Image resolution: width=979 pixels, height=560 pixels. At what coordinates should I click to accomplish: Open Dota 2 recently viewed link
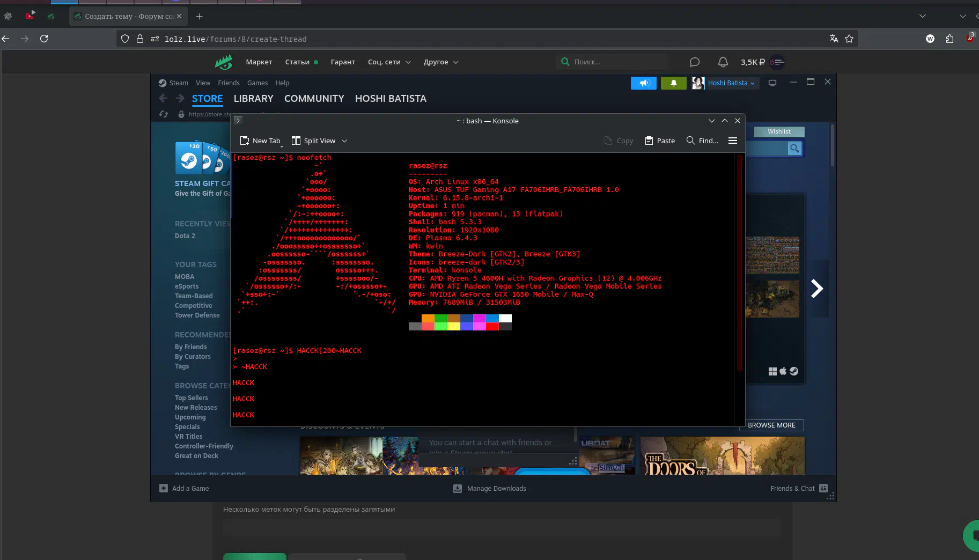(x=185, y=236)
